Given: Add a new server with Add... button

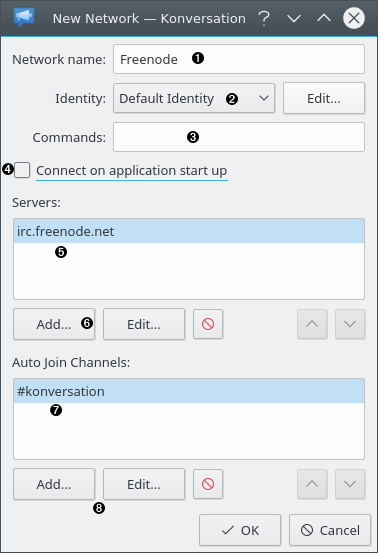Looking at the screenshot, I should click(x=54, y=324).
